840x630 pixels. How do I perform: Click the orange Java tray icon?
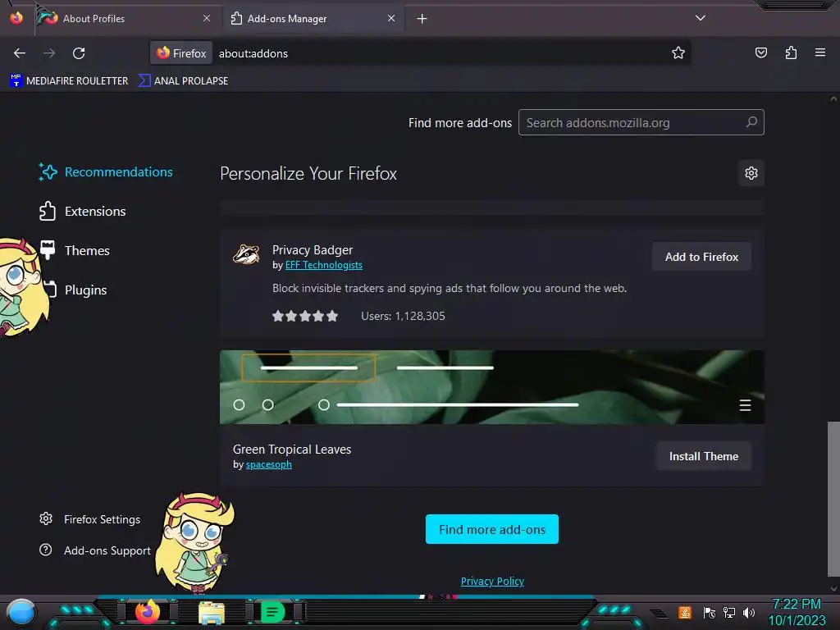click(x=685, y=612)
